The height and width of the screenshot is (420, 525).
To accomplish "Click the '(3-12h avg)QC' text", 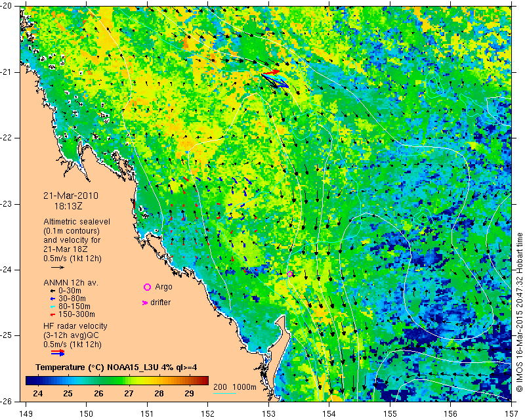I will (71, 335).
